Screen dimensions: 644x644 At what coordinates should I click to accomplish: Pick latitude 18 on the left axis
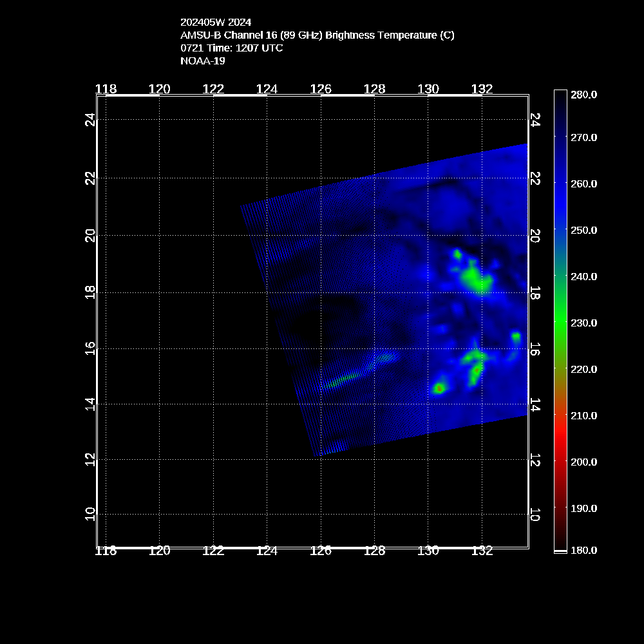[x=90, y=292]
